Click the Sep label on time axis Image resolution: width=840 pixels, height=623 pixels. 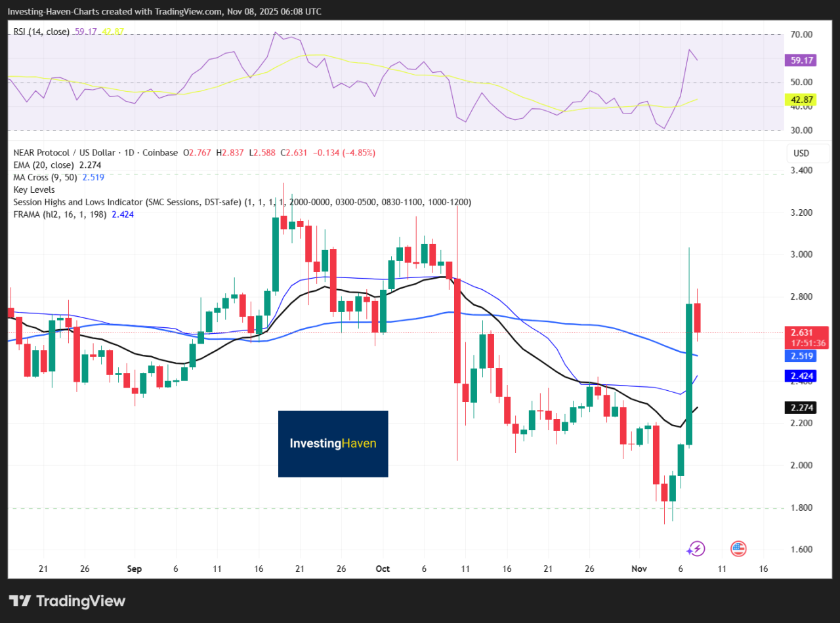(134, 569)
